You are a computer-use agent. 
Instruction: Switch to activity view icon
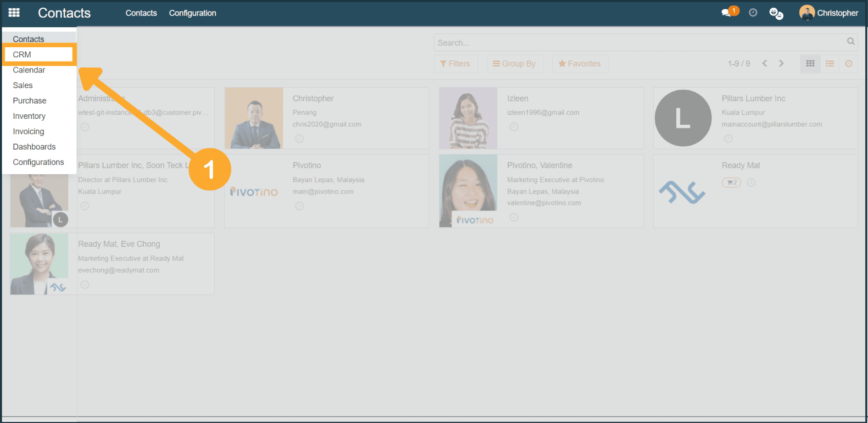(x=849, y=64)
